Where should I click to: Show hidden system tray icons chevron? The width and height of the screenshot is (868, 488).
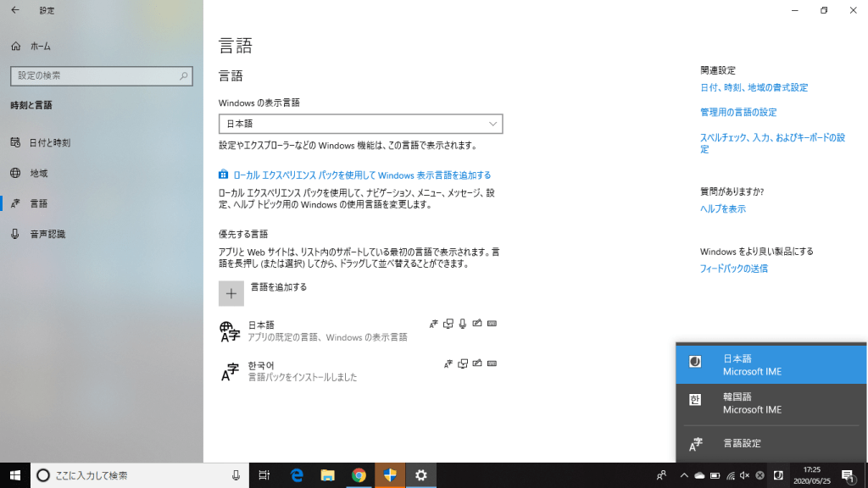(x=683, y=475)
